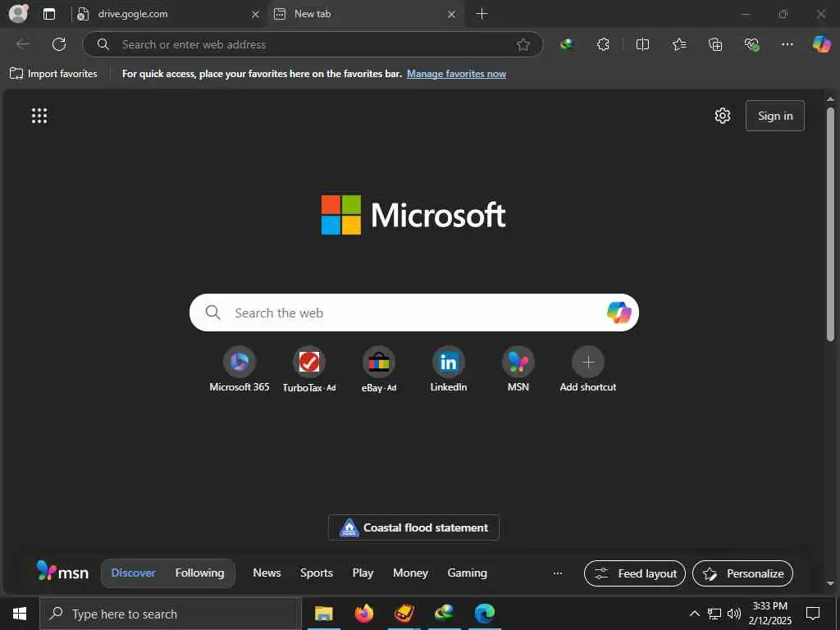
Task: Open the clock showing 3:33 PM
Action: pos(769,614)
